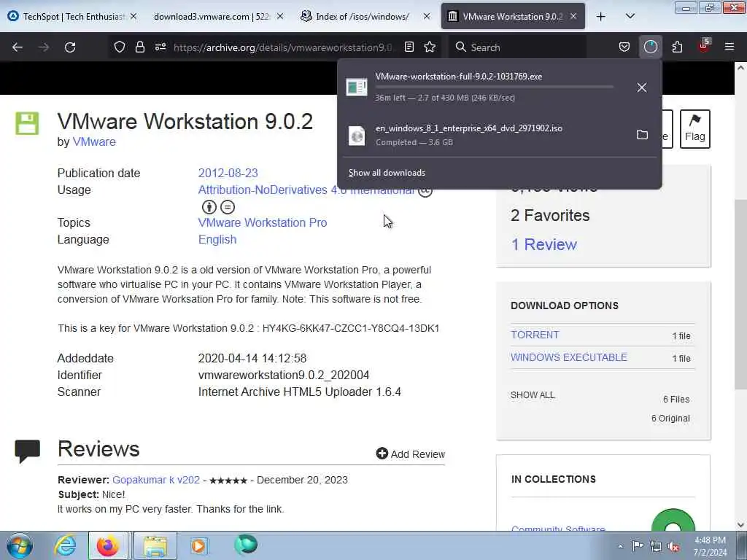This screenshot has width=747, height=560.
Task: Open Action Center flag tray icon
Action: pyautogui.click(x=638, y=545)
